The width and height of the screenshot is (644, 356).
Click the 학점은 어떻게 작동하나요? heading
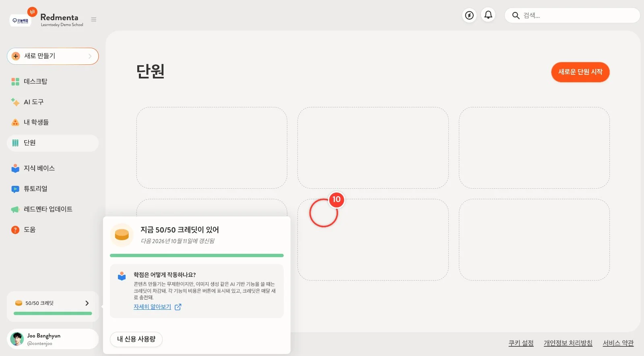tap(165, 275)
